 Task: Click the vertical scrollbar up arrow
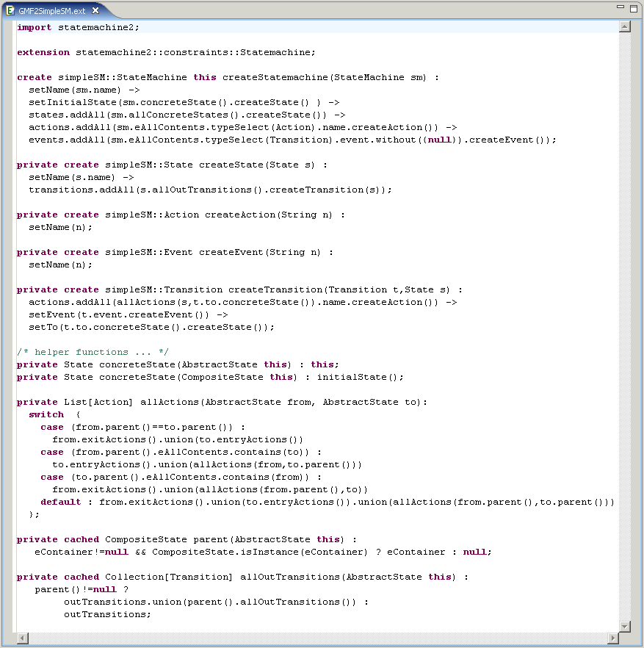click(625, 27)
